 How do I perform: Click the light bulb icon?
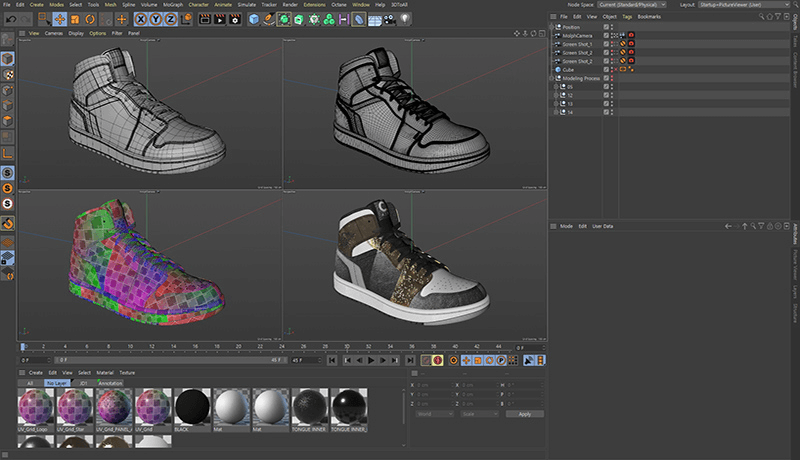(x=405, y=19)
